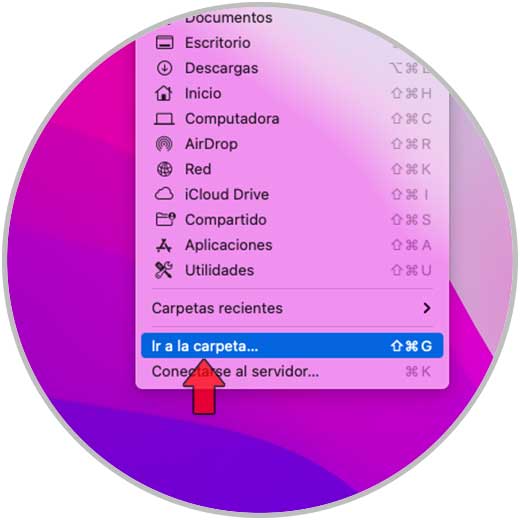The height and width of the screenshot is (520, 520).
Task: Expand the Carpetas recientes submenu arrow
Action: 426,308
